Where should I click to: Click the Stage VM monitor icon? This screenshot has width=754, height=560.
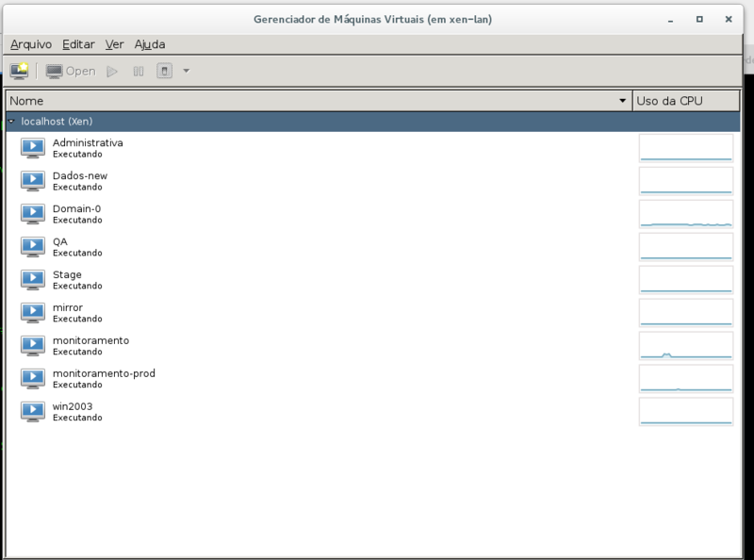point(33,279)
